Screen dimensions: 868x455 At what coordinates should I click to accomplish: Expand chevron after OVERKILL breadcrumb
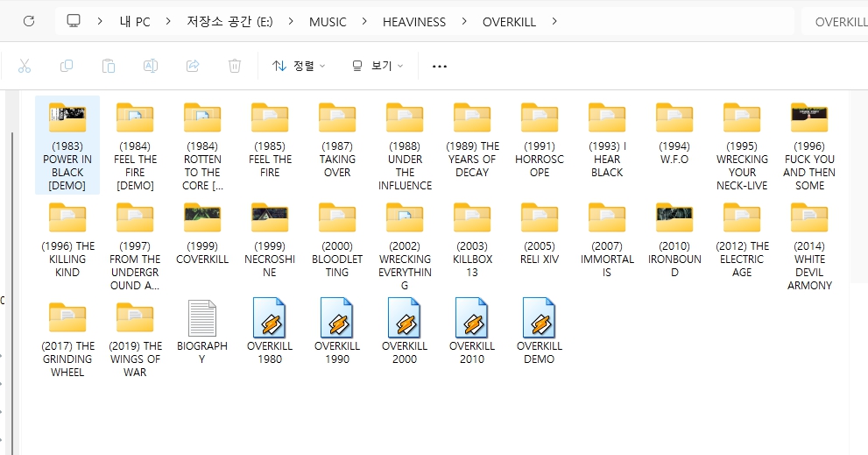coord(554,21)
